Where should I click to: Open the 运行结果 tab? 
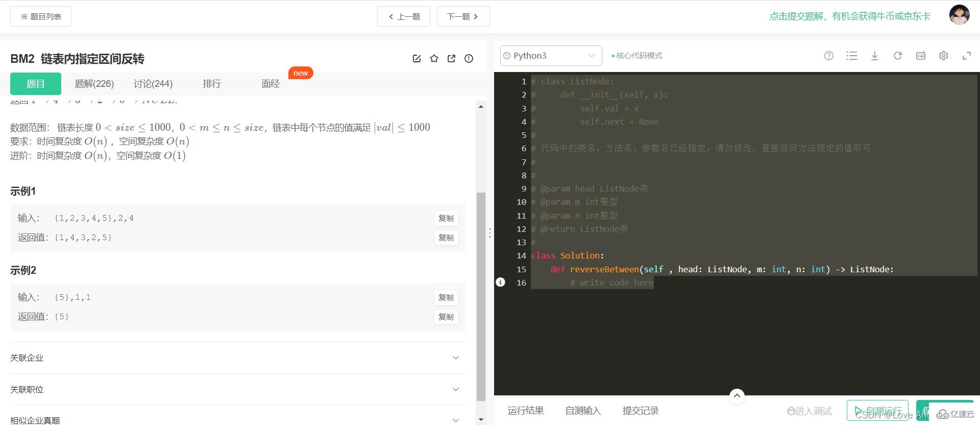pyautogui.click(x=526, y=411)
